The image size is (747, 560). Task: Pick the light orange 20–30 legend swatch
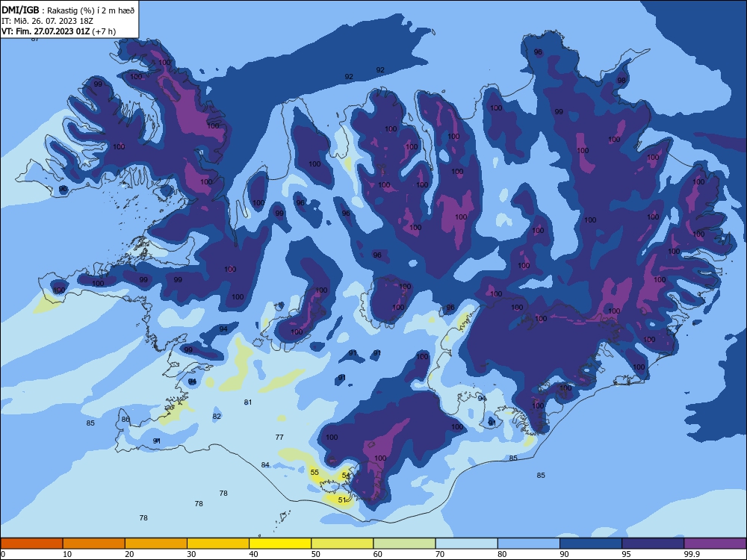tap(156, 544)
